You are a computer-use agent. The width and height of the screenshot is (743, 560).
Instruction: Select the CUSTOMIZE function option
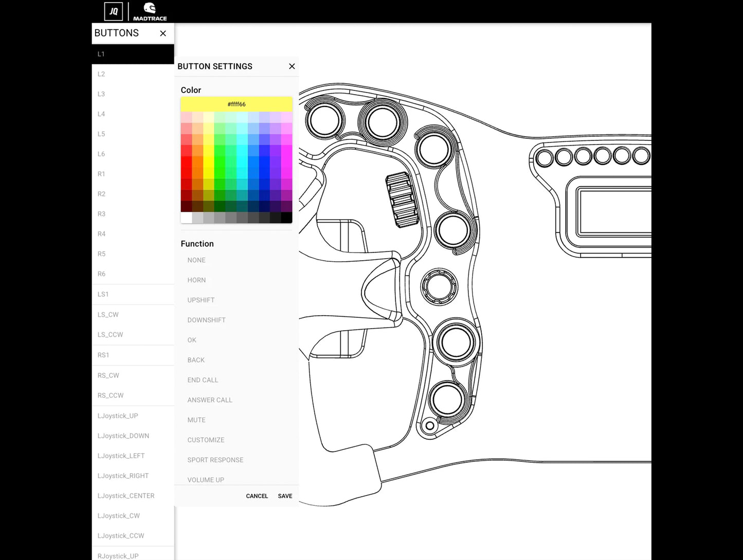pyautogui.click(x=206, y=440)
